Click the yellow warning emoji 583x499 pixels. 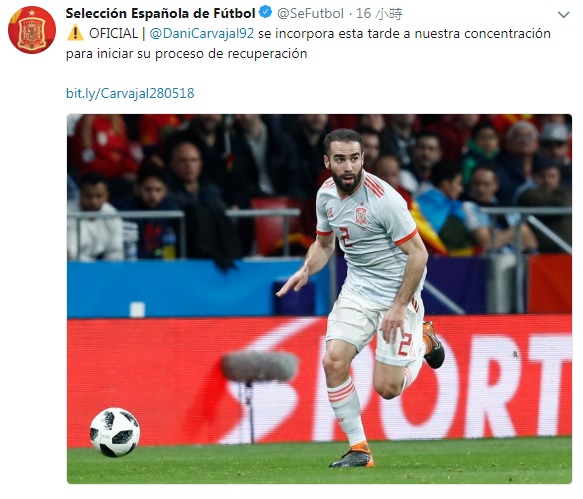point(75,33)
